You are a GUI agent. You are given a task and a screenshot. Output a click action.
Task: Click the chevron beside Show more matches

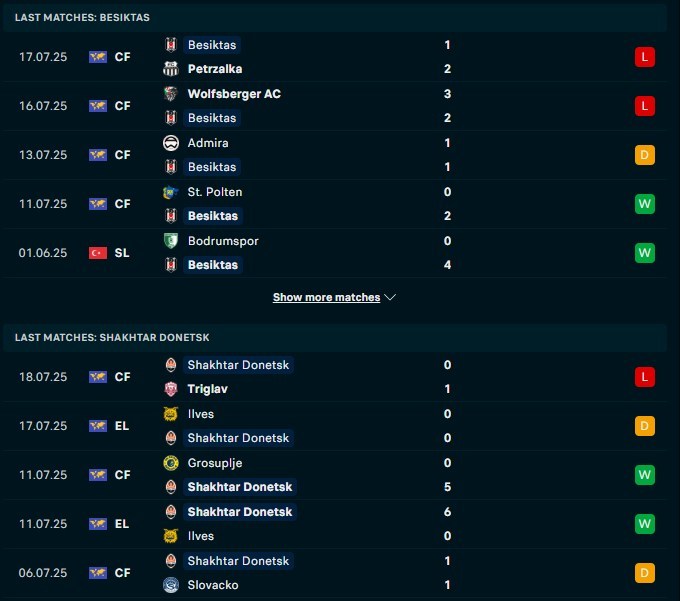coord(390,297)
